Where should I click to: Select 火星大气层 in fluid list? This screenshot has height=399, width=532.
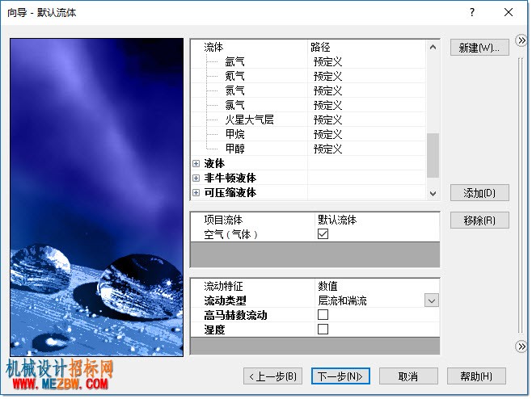[x=249, y=120]
